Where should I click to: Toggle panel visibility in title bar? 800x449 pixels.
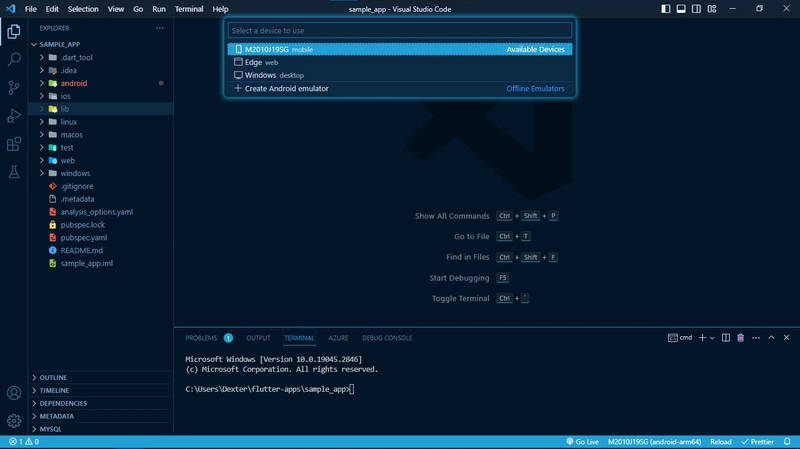pos(681,9)
